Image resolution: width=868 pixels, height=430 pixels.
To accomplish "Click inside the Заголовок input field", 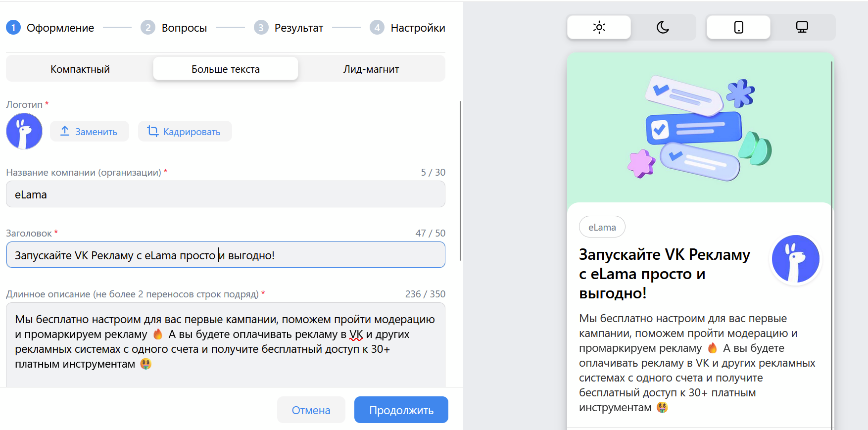I will [x=226, y=255].
